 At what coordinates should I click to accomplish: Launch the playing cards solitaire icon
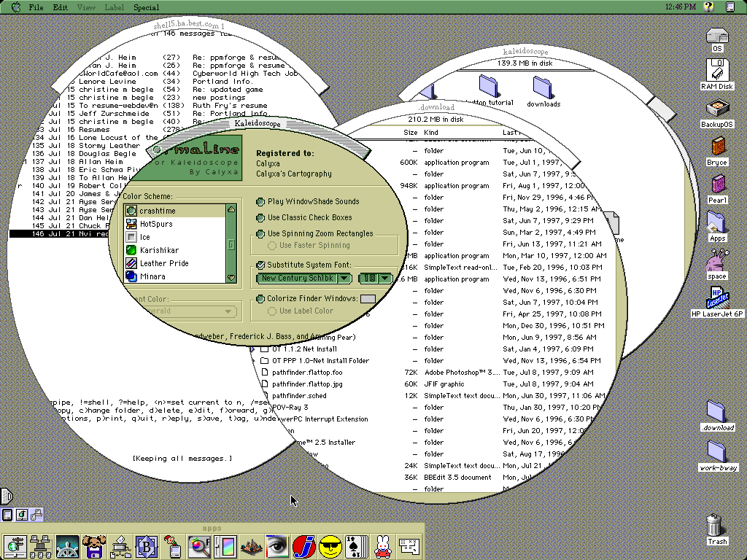(x=356, y=546)
